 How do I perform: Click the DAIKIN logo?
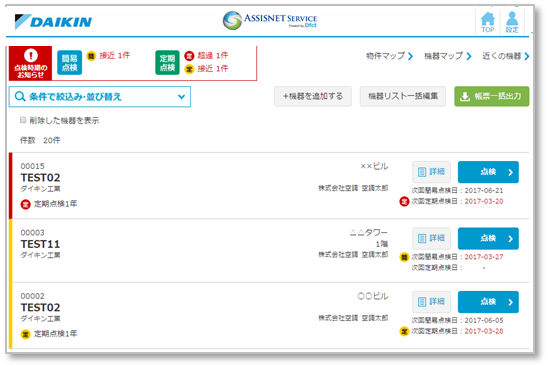coord(53,22)
